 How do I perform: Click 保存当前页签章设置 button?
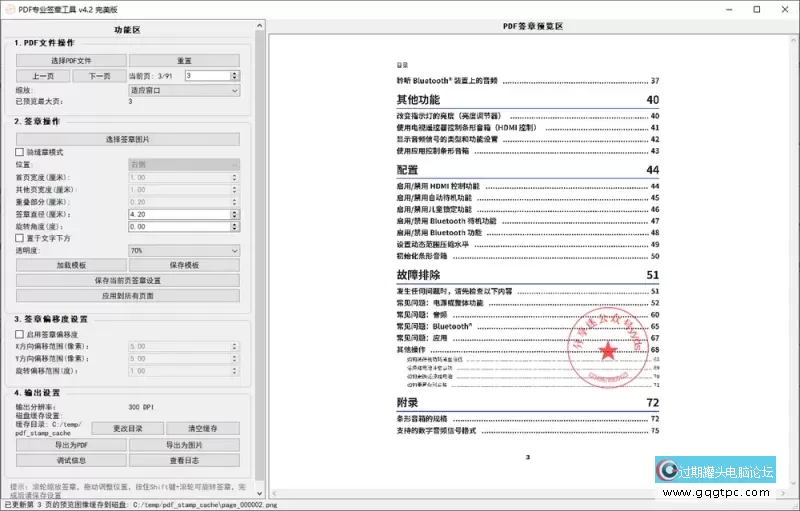128,280
